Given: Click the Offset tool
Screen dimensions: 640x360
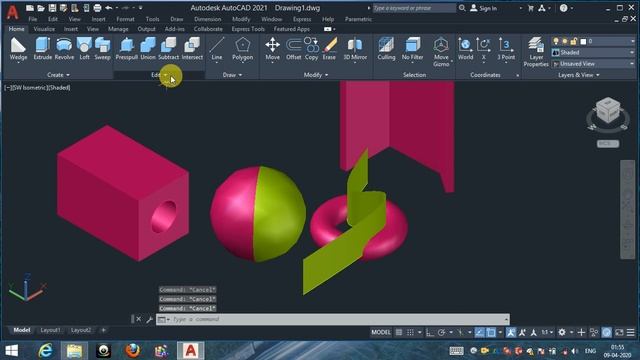Looking at the screenshot, I should [293, 49].
